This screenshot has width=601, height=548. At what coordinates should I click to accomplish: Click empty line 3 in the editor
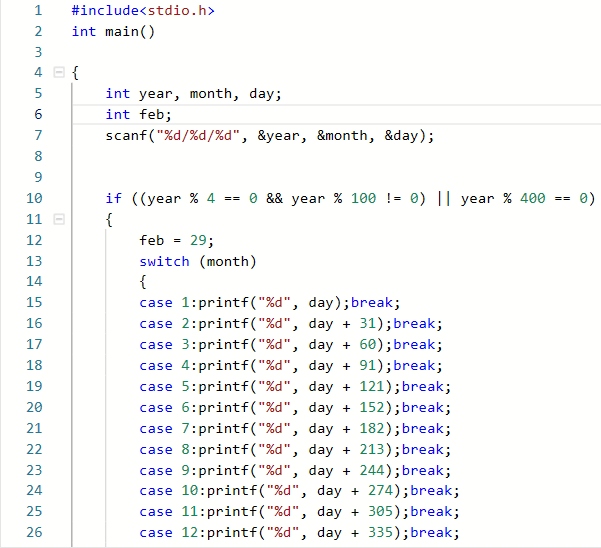click(336, 52)
